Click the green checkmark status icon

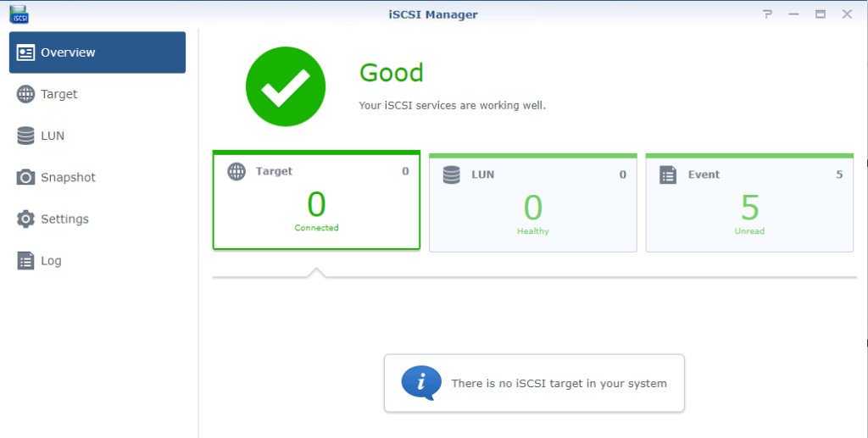[286, 86]
